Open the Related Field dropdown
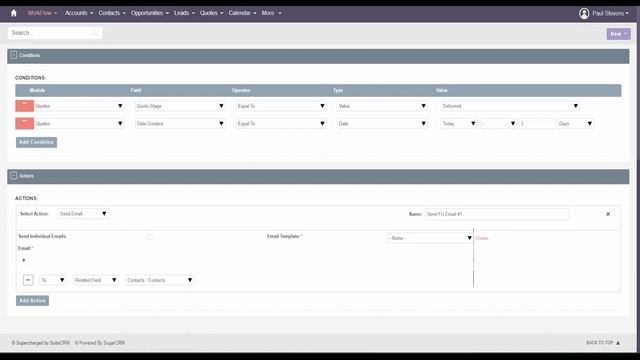640x360 pixels. (96, 280)
